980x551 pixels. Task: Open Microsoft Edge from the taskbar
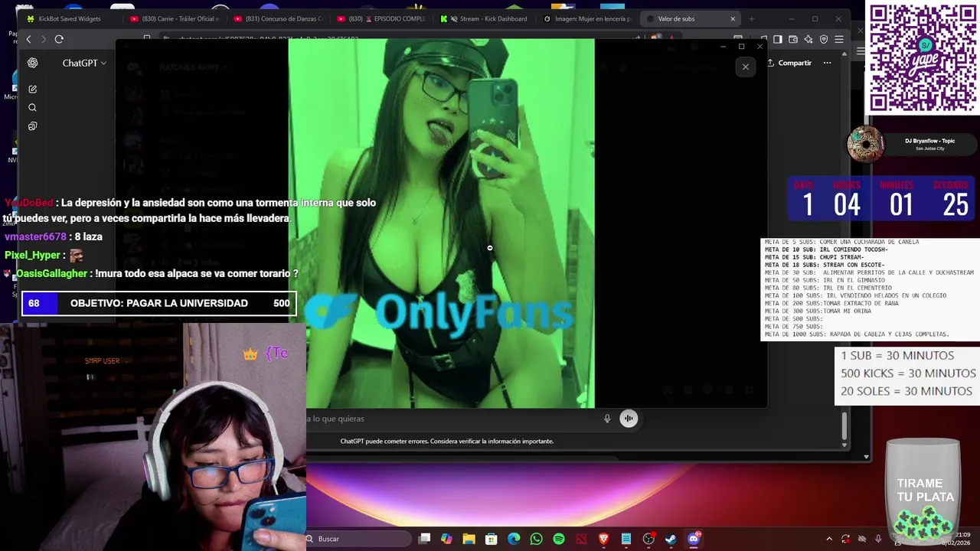click(514, 539)
